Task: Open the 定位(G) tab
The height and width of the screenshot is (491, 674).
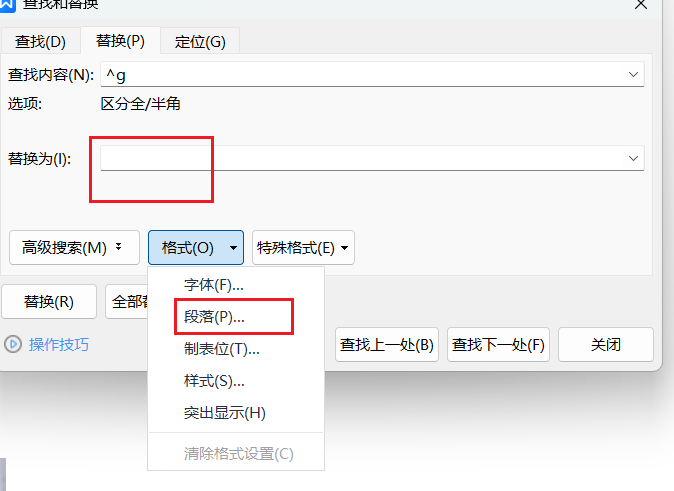Action: click(x=200, y=41)
